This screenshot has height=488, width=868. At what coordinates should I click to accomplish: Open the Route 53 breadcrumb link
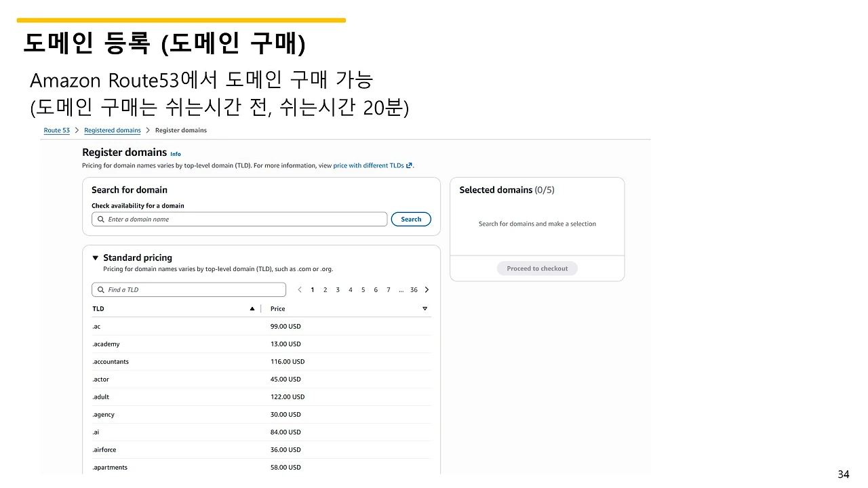[56, 130]
